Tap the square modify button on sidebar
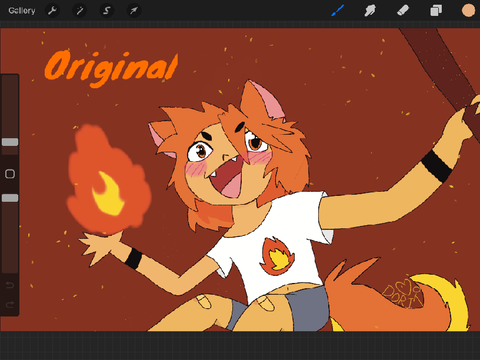The height and width of the screenshot is (360, 480). 10,174
